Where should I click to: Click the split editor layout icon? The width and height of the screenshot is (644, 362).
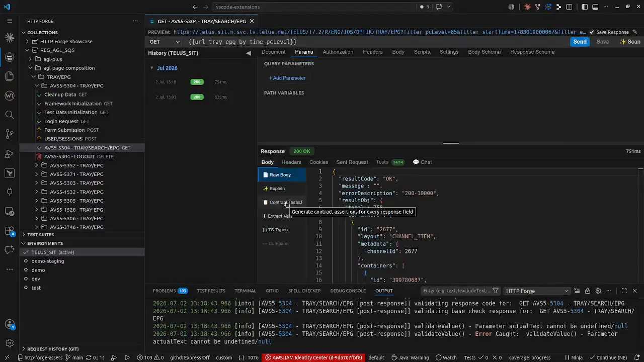[569, 7]
